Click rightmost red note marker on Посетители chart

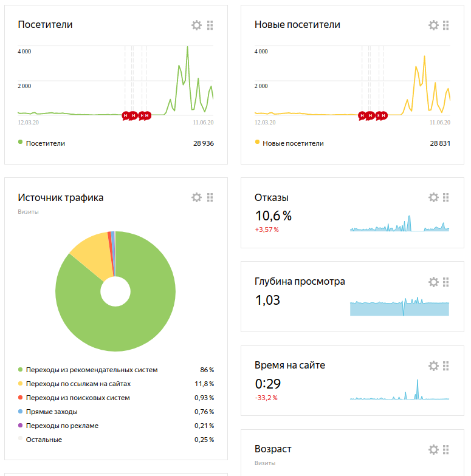tap(147, 115)
